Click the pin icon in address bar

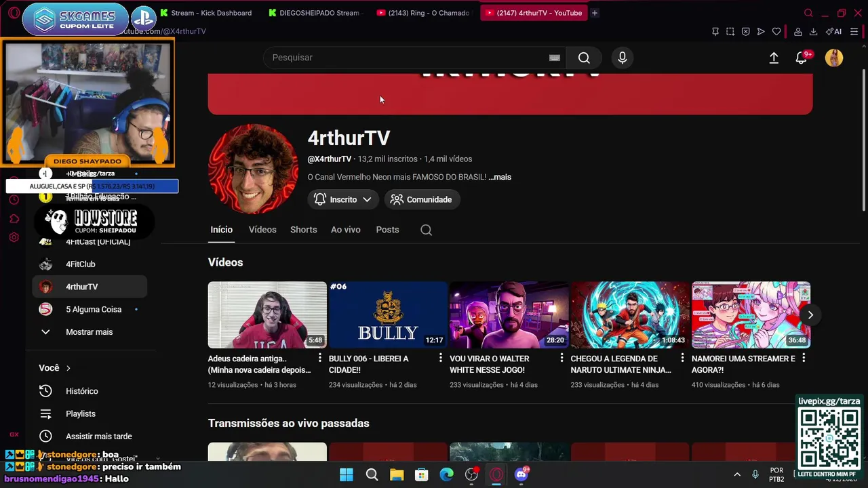715,31
